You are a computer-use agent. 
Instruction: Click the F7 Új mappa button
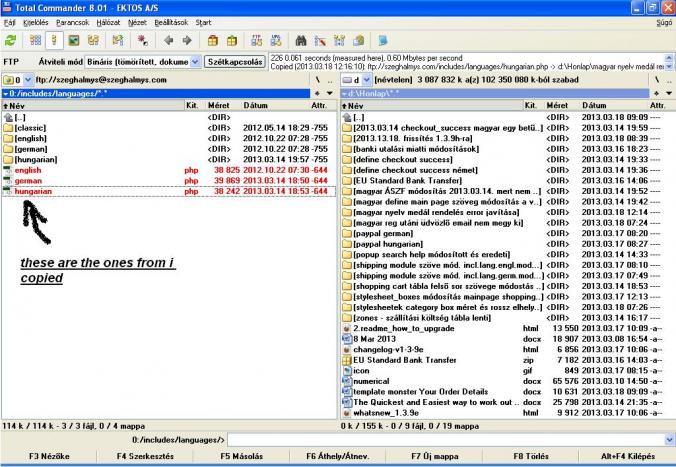click(x=435, y=456)
